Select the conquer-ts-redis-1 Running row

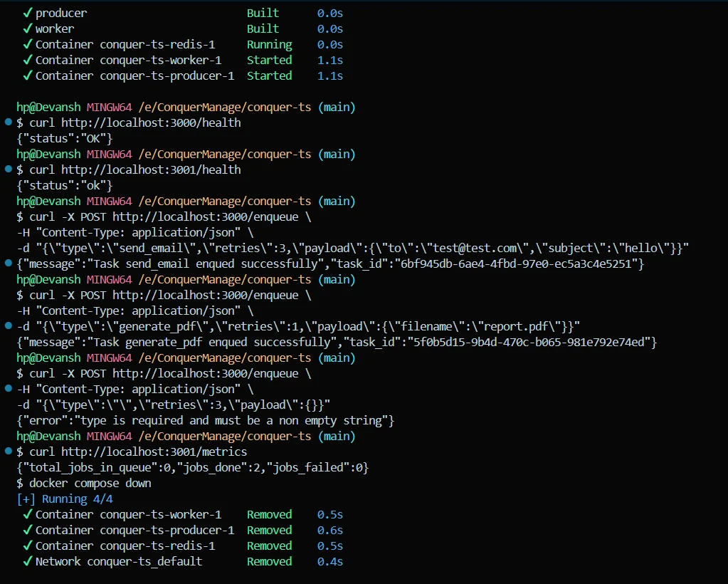[183, 45]
